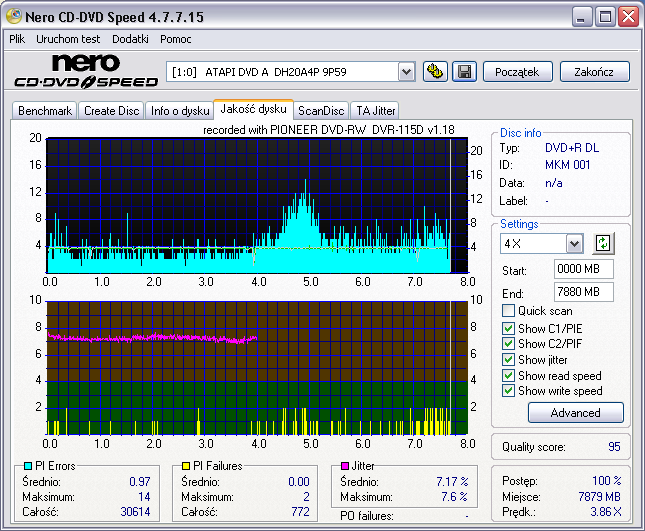Image resolution: width=645 pixels, height=531 pixels.
Task: Open the Plik menu
Action: click(x=17, y=39)
